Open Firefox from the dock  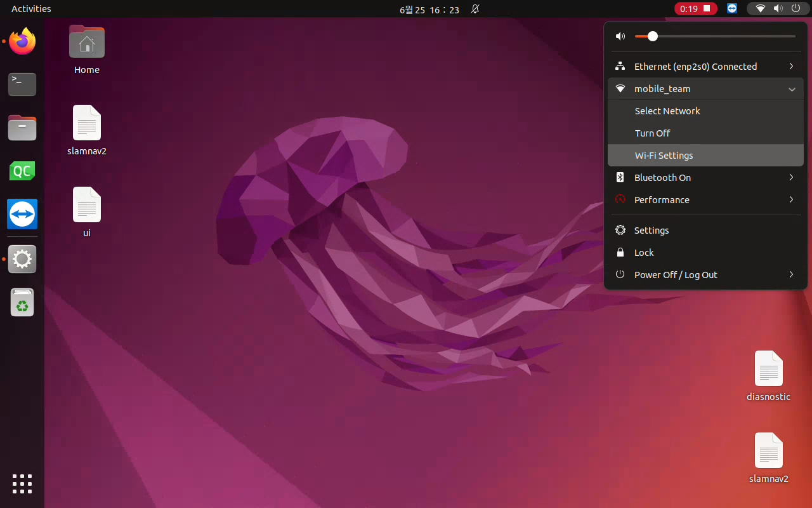(x=22, y=41)
